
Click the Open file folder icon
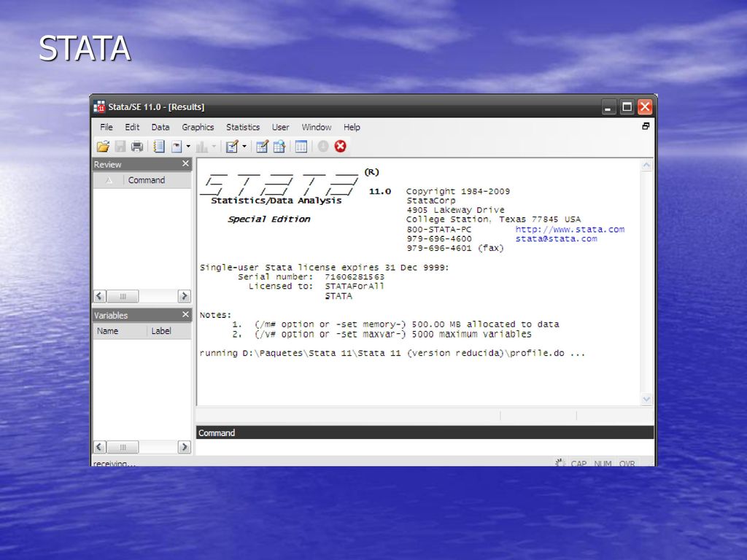tap(103, 147)
